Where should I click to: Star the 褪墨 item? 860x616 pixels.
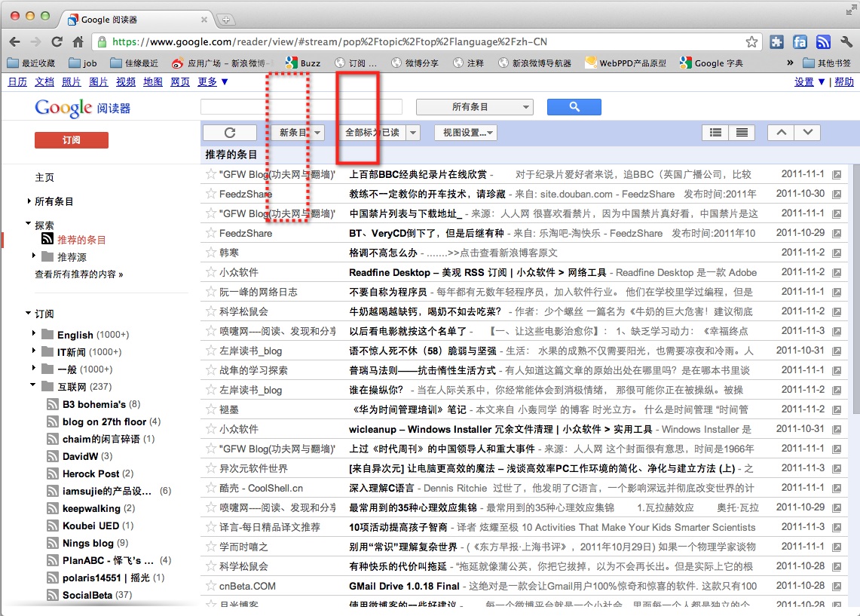tap(210, 409)
